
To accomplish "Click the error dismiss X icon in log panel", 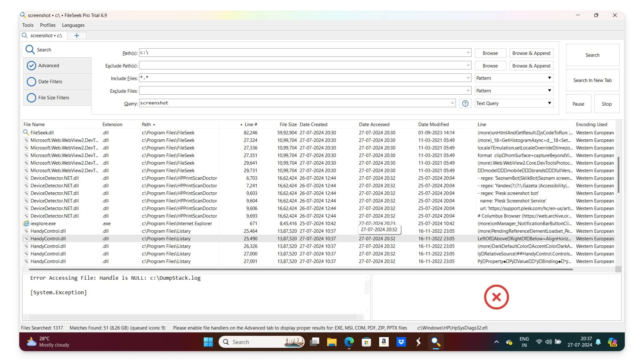I will coord(496,296).
